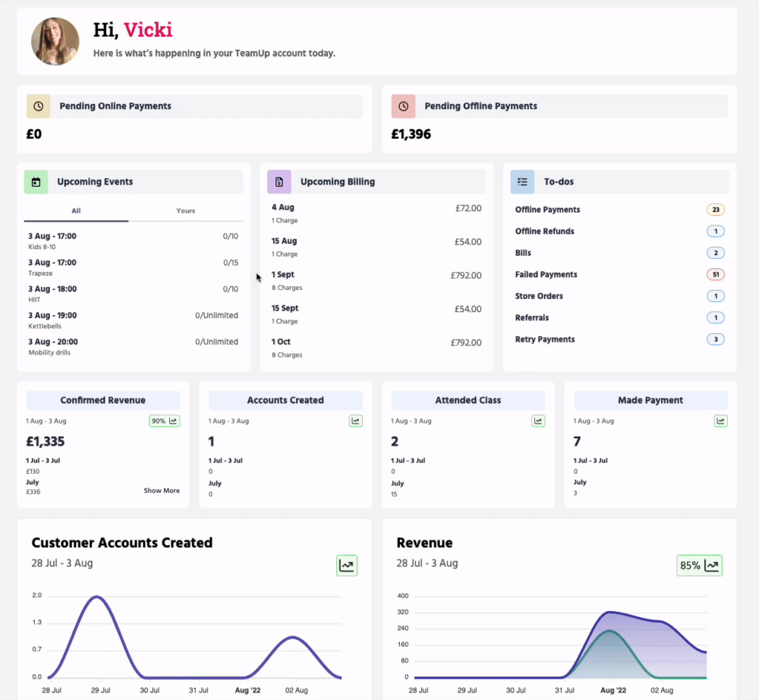Click the Made Payment trend chart icon
This screenshot has width=759, height=700.
(720, 421)
